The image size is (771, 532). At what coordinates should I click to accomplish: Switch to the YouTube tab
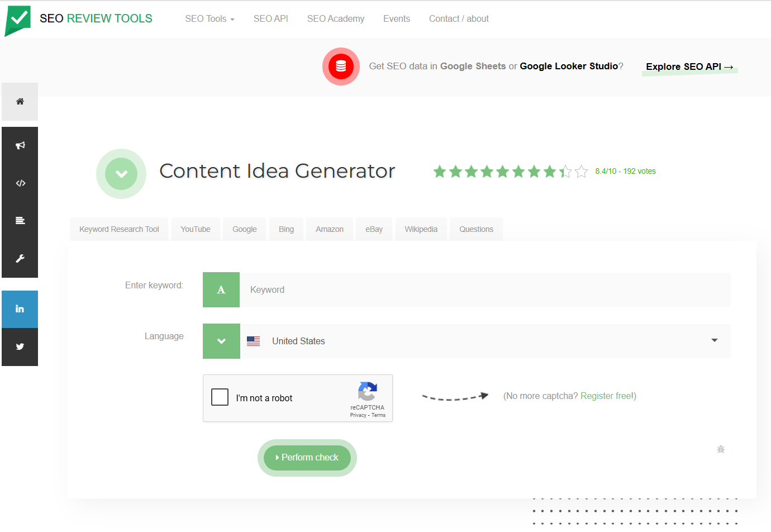tap(196, 229)
